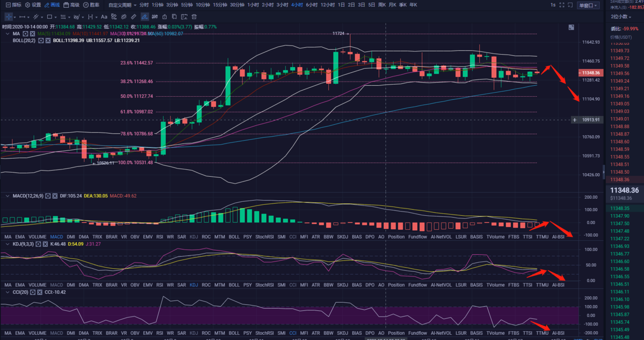Screen dimensions: 644x340
Task: Click the 1s interval selector
Action: tap(553, 5)
